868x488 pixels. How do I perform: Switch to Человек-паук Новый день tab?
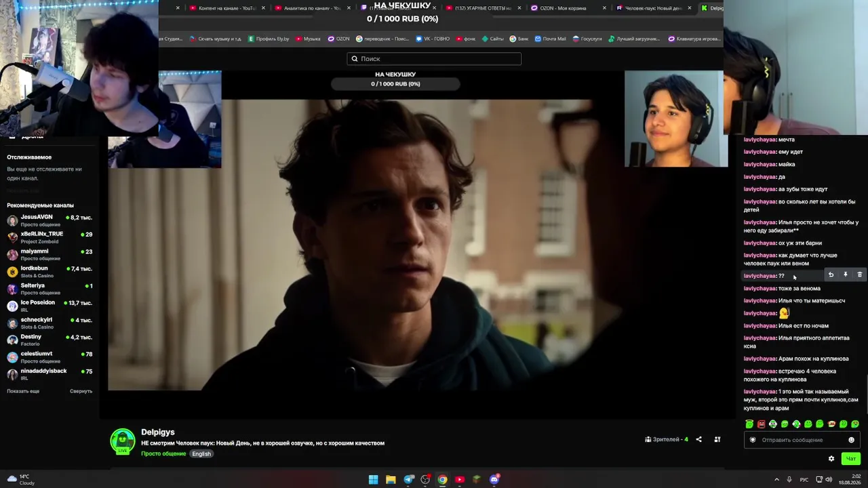click(653, 8)
